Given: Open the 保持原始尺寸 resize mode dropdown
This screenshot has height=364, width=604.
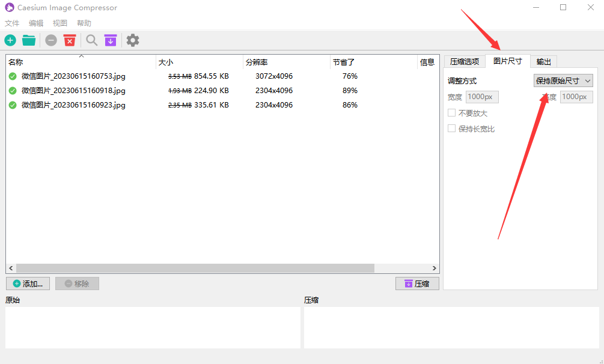Looking at the screenshot, I should click(x=563, y=81).
